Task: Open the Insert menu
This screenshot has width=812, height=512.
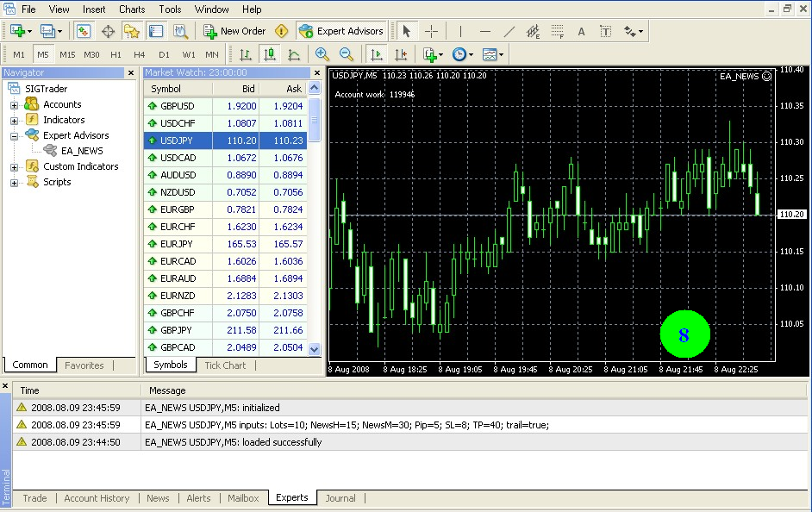Action: [x=94, y=9]
